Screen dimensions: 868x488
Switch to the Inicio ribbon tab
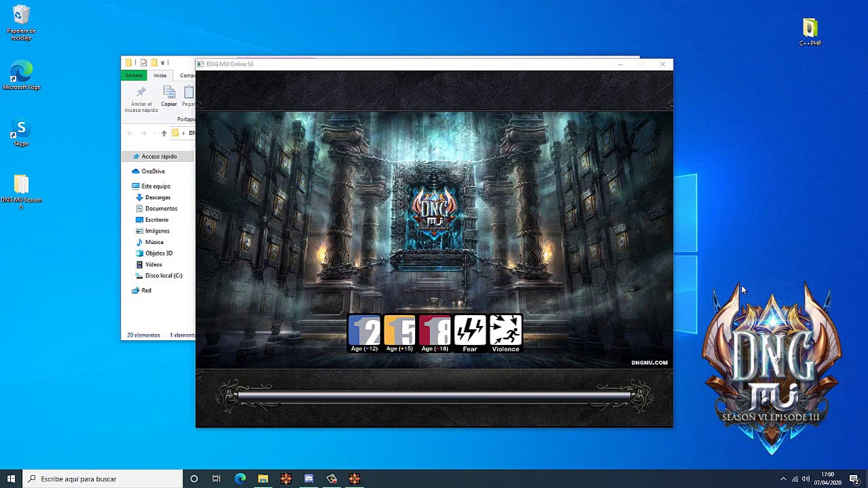pos(160,75)
